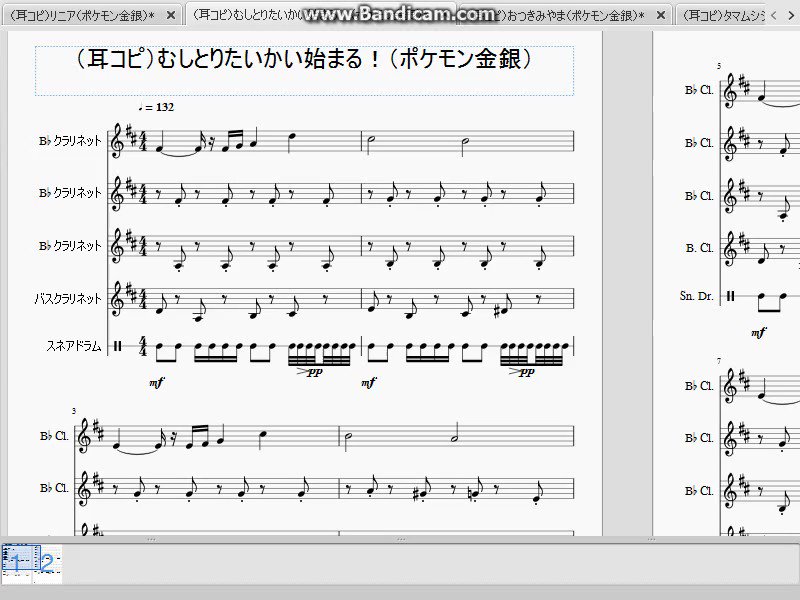Select measure number 7 on page 2
Screen dimensions: 800x600
719,361
